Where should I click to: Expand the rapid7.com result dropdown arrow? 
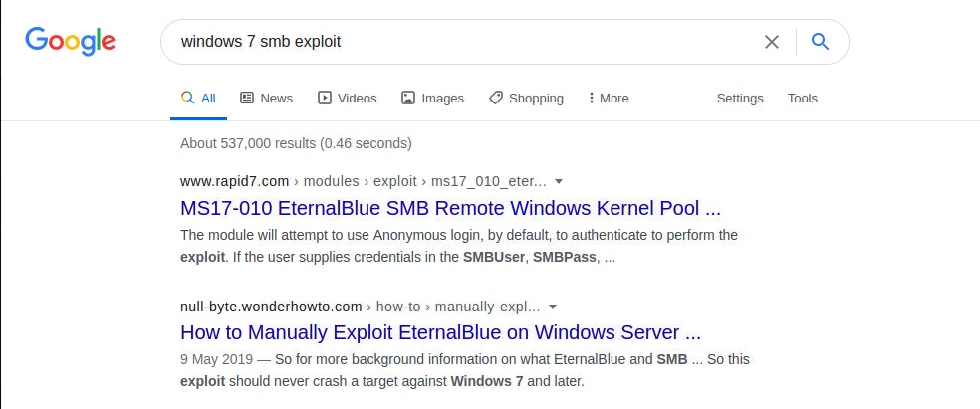(x=559, y=181)
